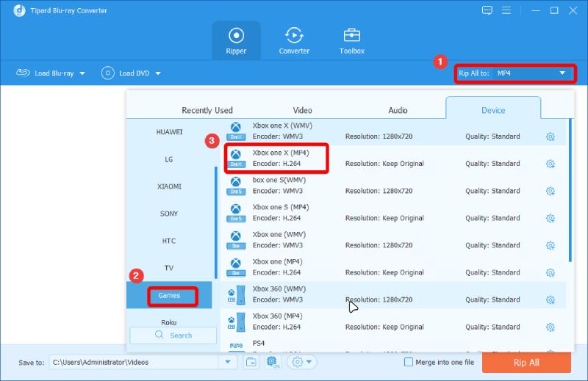
Task: Open the hamburger menu in title bar
Action: coord(506,10)
